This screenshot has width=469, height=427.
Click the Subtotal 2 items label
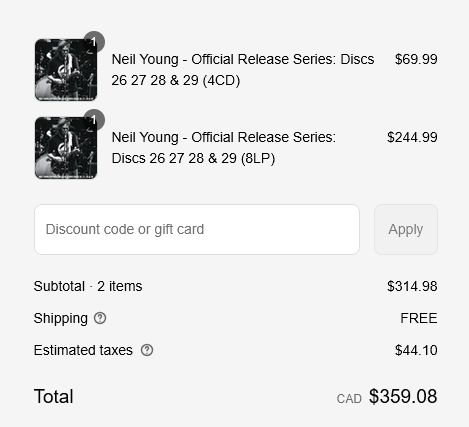coord(88,286)
